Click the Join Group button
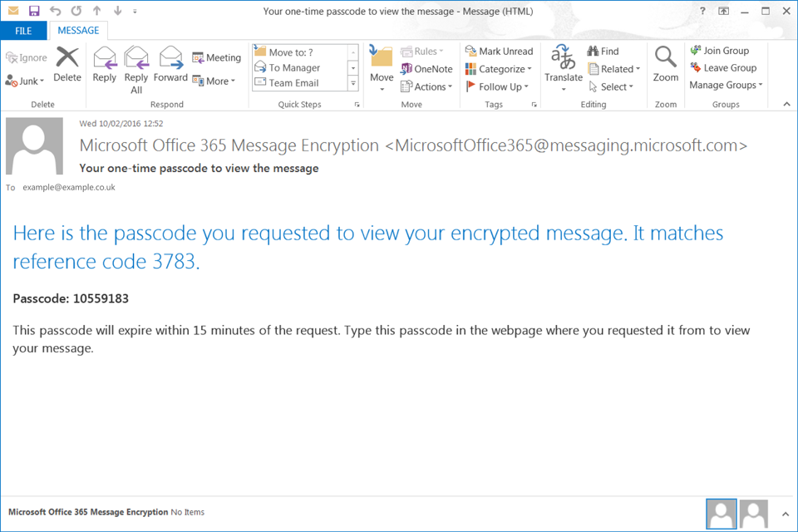This screenshot has width=798, height=532. coord(719,51)
